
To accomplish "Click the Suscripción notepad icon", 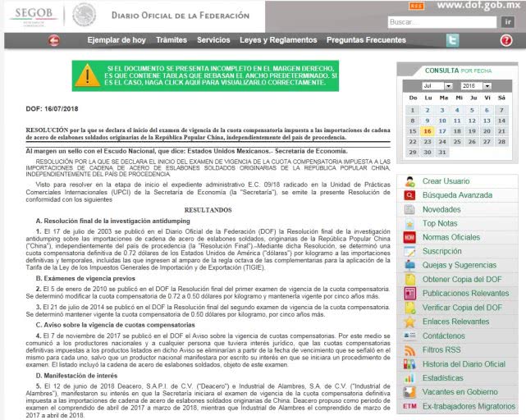I will tap(409, 251).
